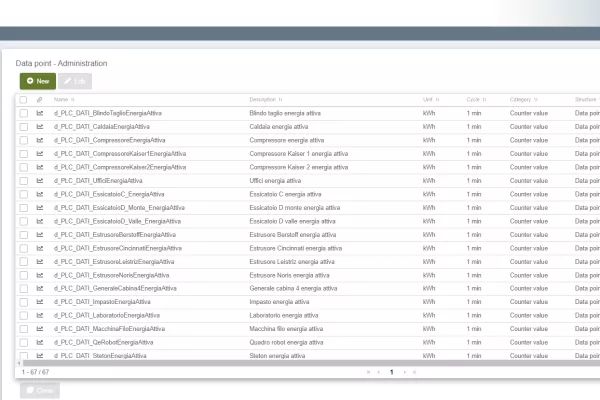Open chart icon for CaldaiaEnergiaAttiva row
This screenshot has width=600, height=400.
[40, 126]
